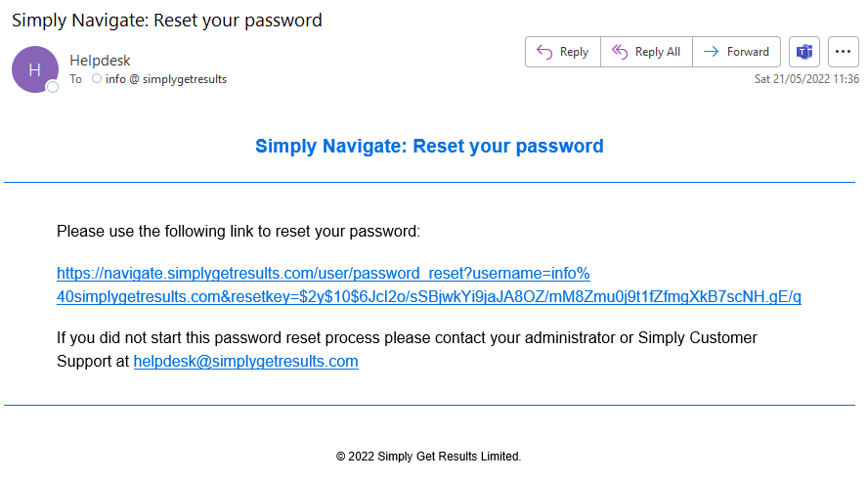Click the email subject line at top

(167, 20)
